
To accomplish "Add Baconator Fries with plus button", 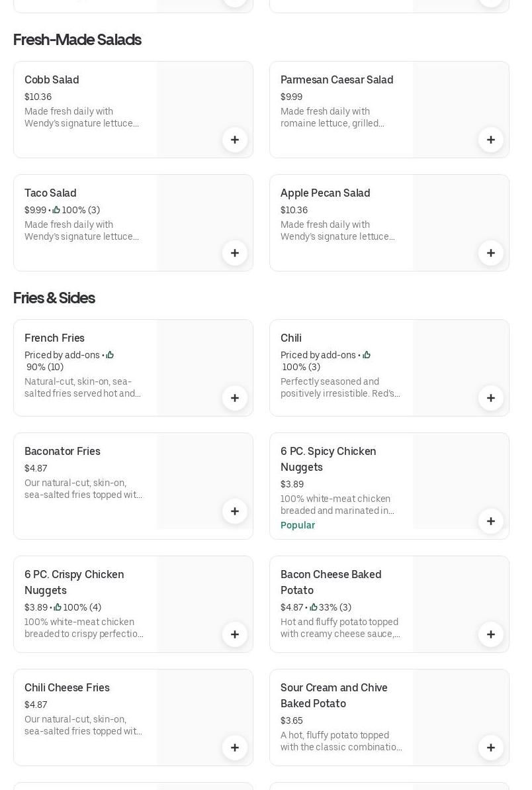I will point(235,511).
